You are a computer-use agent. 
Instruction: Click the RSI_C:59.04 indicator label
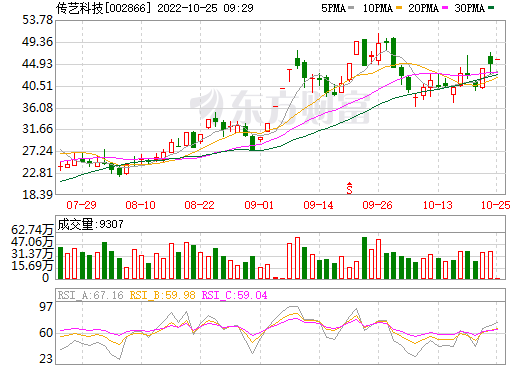coord(235,295)
